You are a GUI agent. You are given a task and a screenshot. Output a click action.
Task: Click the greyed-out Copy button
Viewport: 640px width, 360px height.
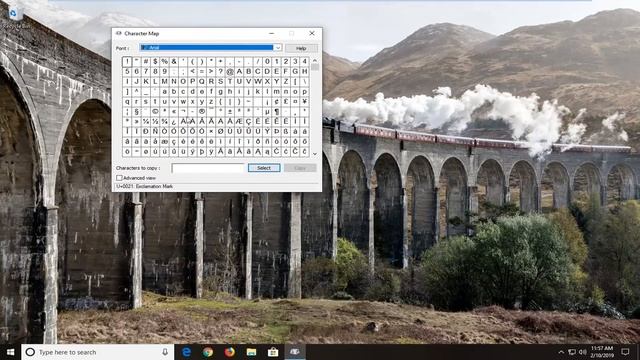coord(300,168)
